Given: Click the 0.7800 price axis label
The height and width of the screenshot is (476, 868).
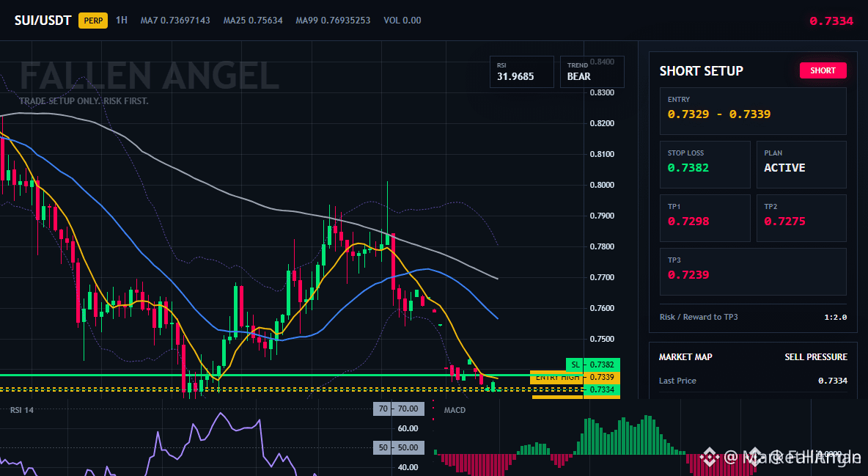Looking at the screenshot, I should tap(603, 246).
